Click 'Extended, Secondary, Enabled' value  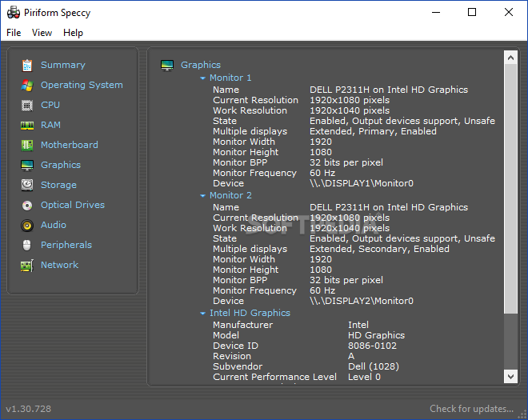(x=379, y=249)
